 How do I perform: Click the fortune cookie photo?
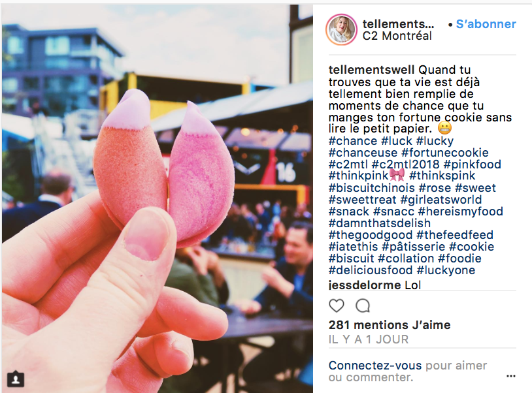click(x=158, y=198)
